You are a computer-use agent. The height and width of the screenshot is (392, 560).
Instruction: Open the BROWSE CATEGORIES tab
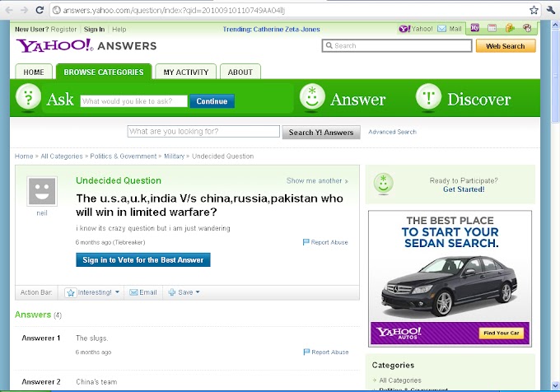[x=104, y=72]
